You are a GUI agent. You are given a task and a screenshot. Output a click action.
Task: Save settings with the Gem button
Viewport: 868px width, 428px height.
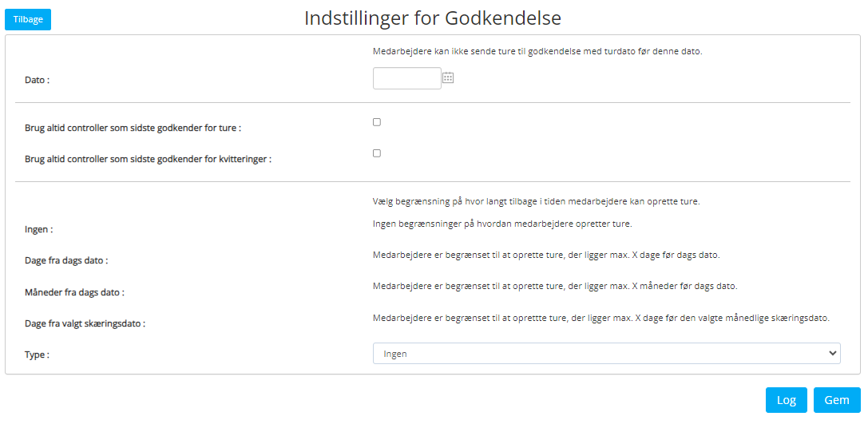[837, 400]
